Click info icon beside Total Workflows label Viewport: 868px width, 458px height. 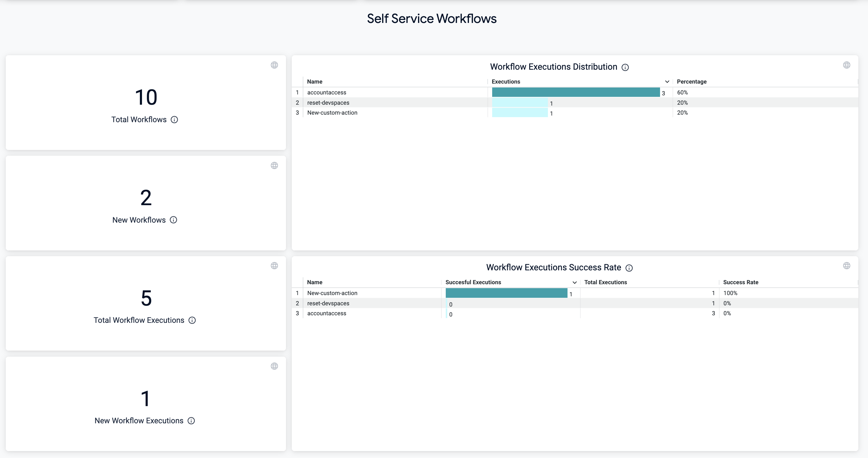(174, 120)
